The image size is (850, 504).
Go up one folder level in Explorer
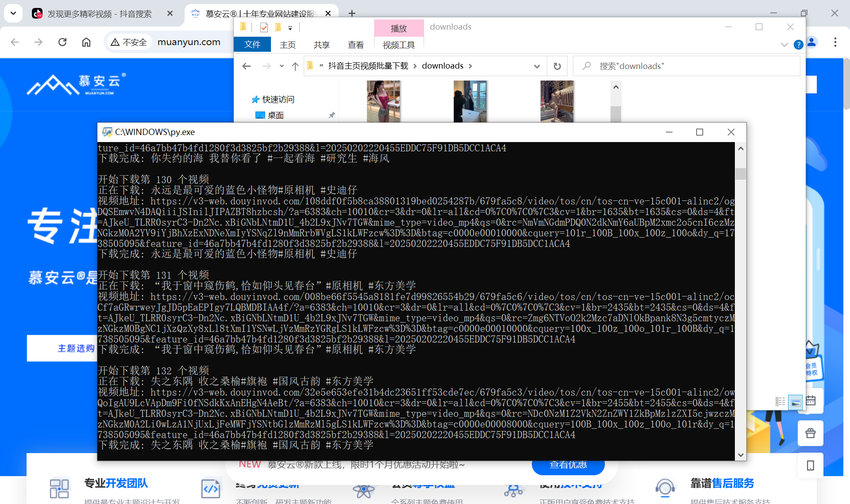coord(295,66)
